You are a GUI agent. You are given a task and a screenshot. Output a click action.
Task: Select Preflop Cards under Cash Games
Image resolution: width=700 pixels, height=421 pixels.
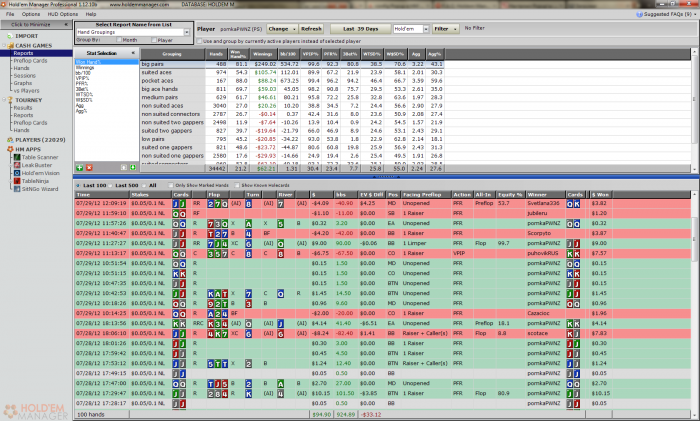(x=30, y=61)
